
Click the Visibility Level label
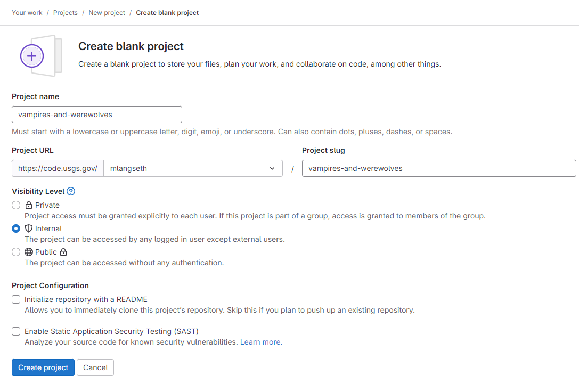38,191
